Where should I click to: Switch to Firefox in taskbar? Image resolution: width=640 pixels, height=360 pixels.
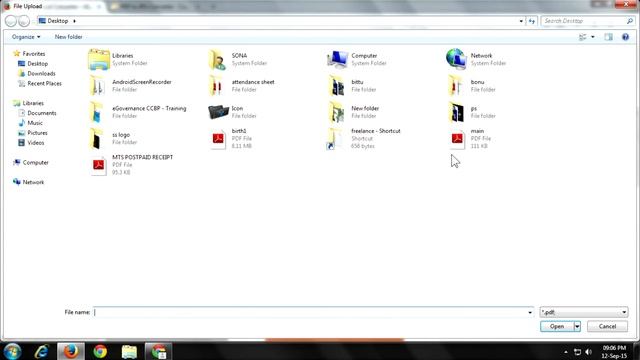(x=71, y=351)
